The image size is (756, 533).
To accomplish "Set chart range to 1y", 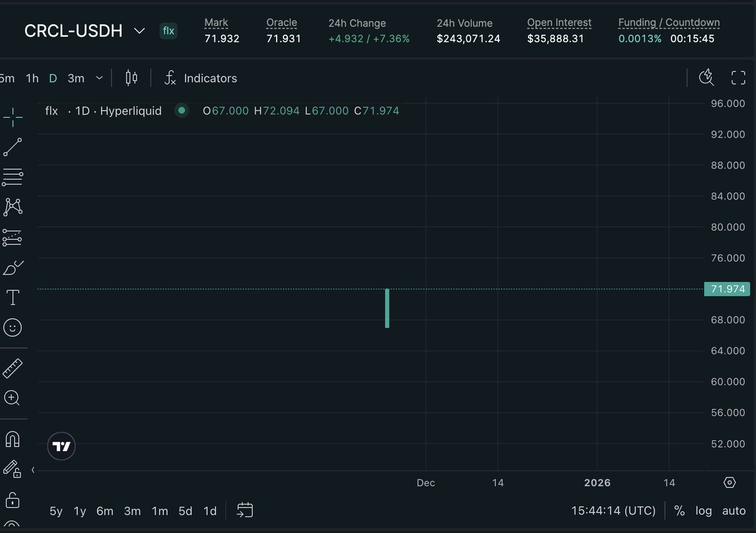I will pyautogui.click(x=79, y=511).
